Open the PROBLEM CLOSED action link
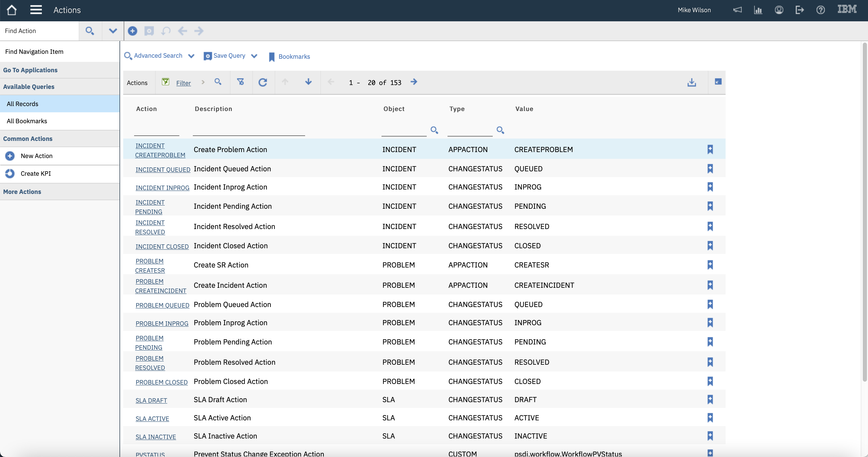This screenshot has width=868, height=457. (161, 382)
